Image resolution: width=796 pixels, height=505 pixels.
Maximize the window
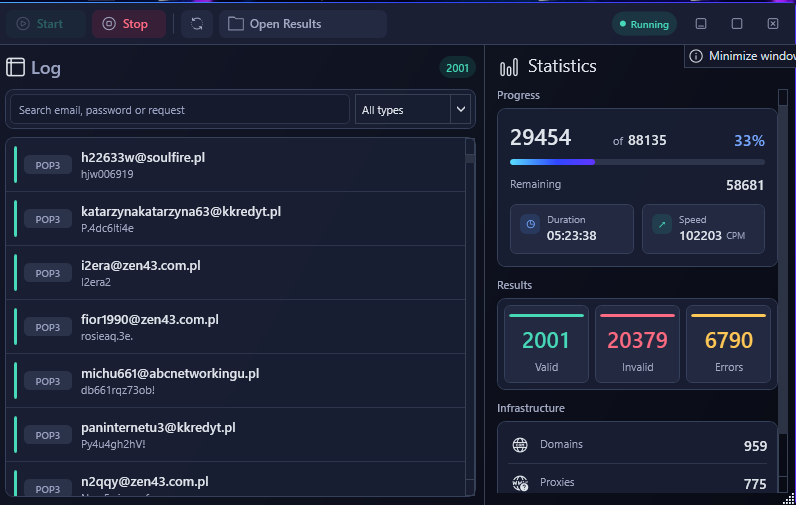tap(737, 24)
